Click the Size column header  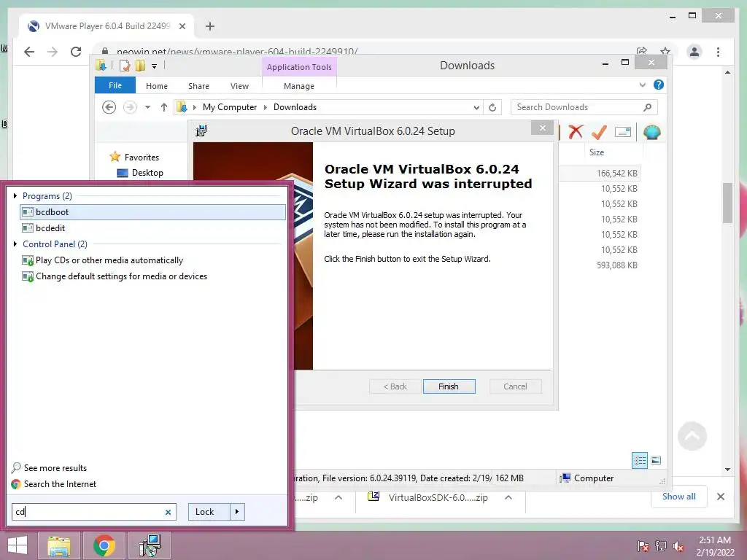click(x=597, y=152)
